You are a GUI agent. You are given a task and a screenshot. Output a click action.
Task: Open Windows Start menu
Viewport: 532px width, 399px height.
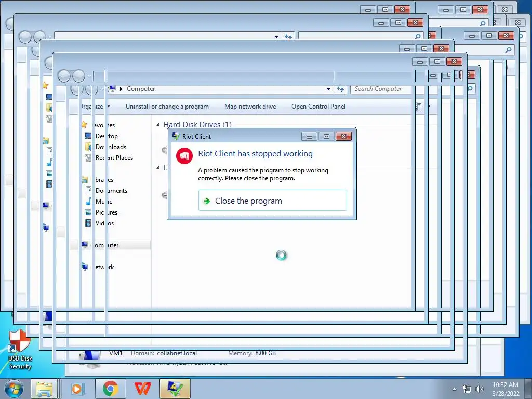14,389
